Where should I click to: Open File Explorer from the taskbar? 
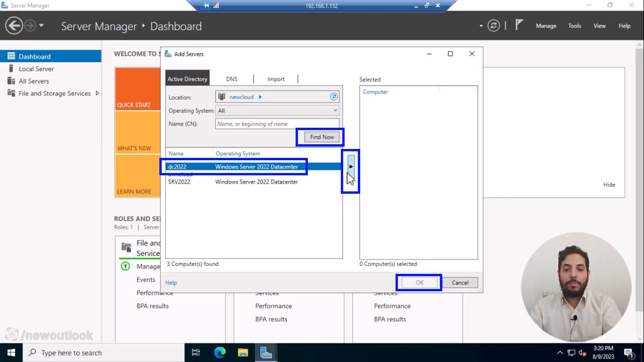[x=243, y=353]
